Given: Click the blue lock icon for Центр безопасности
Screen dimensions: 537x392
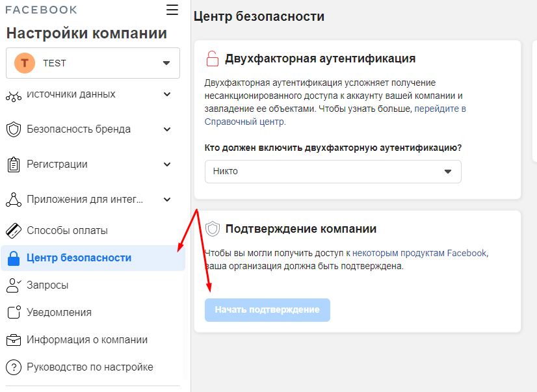Looking at the screenshot, I should point(14,258).
